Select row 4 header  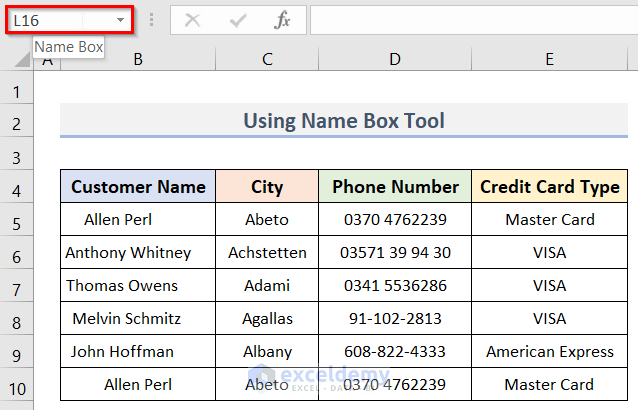16,189
